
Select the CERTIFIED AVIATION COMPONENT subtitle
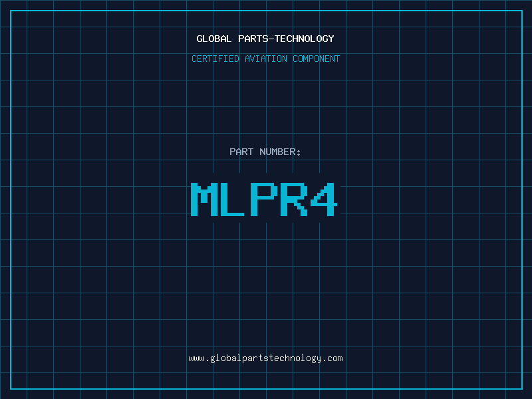point(265,59)
